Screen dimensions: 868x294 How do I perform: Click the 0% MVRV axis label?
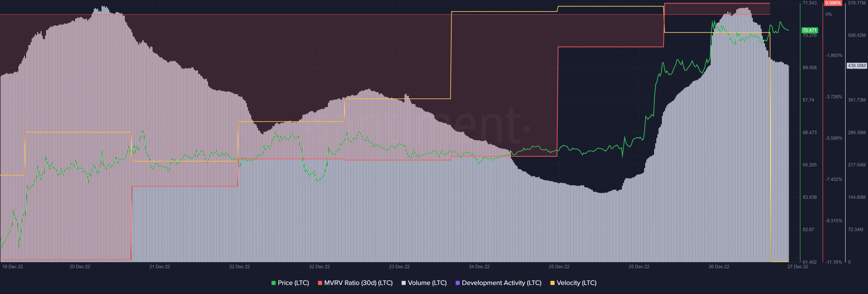tap(829, 14)
